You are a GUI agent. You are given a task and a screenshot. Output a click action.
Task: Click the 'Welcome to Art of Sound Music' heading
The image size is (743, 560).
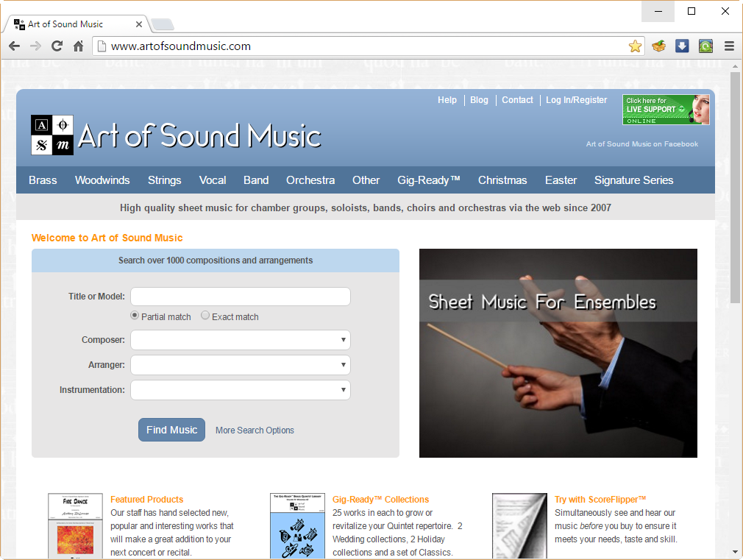[x=107, y=238]
